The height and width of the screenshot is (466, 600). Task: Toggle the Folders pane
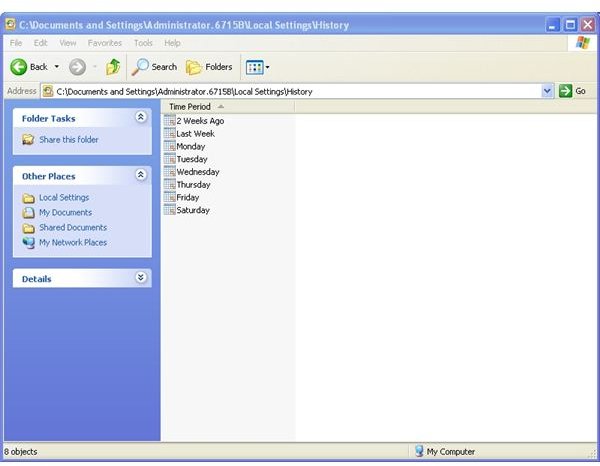click(209, 67)
